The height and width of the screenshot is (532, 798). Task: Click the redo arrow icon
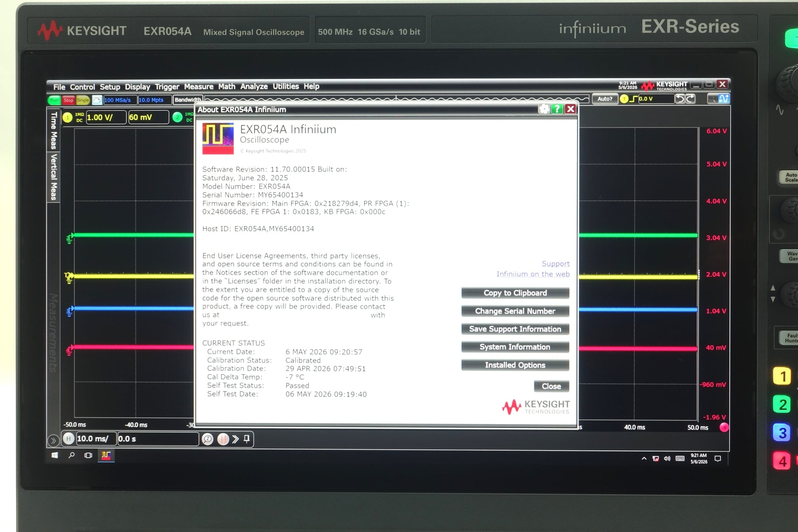click(x=690, y=99)
